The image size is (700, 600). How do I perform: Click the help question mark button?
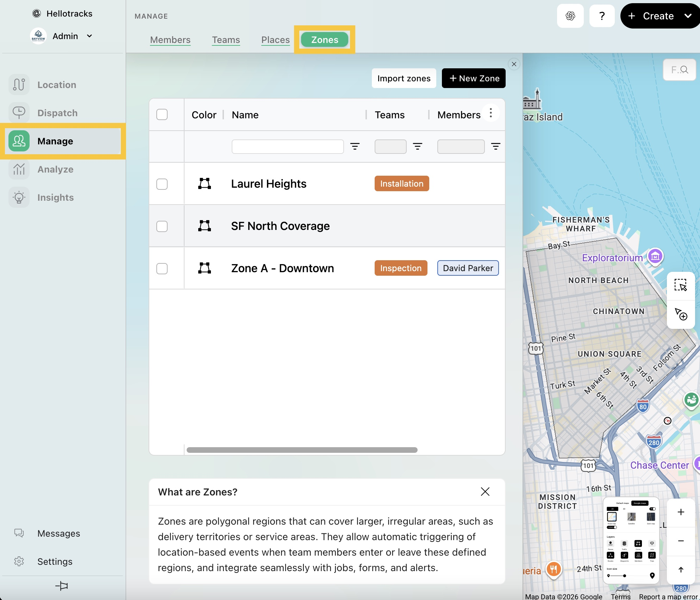pyautogui.click(x=602, y=16)
